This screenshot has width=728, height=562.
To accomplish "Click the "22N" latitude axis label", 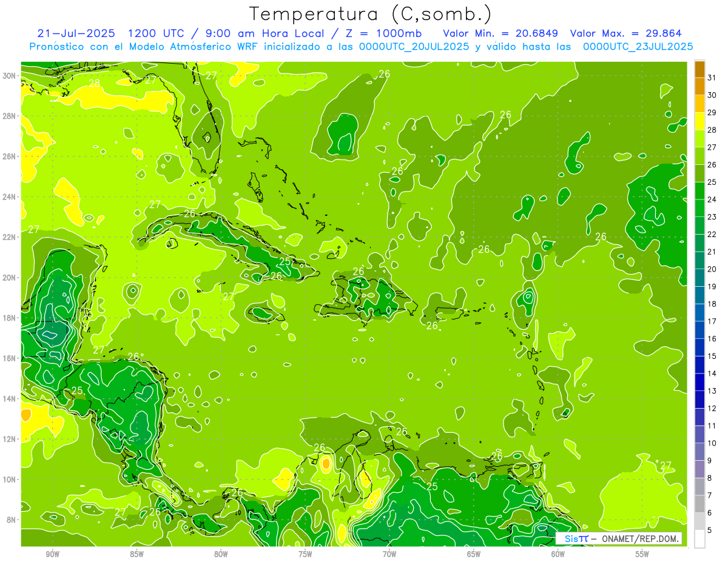I will pyautogui.click(x=10, y=237).
